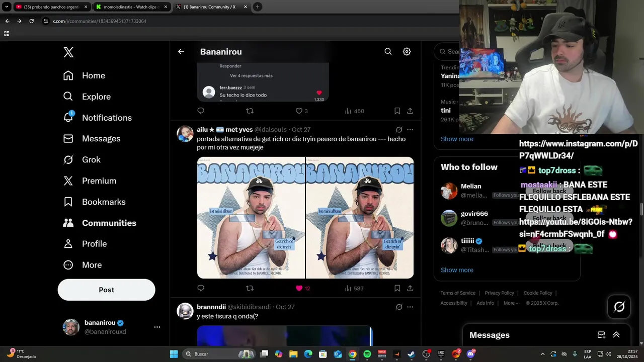Screen dimensions: 644x362
Task: Reload the page
Action: (31, 21)
